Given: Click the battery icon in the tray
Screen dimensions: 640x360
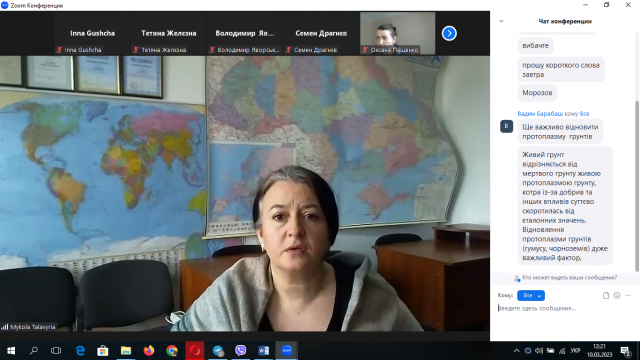Looking at the screenshot, I should [550, 351].
